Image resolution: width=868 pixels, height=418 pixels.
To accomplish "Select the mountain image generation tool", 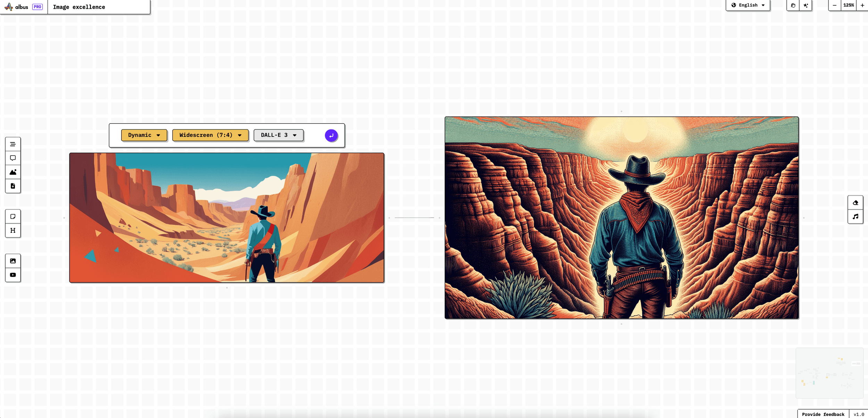I will pyautogui.click(x=13, y=172).
